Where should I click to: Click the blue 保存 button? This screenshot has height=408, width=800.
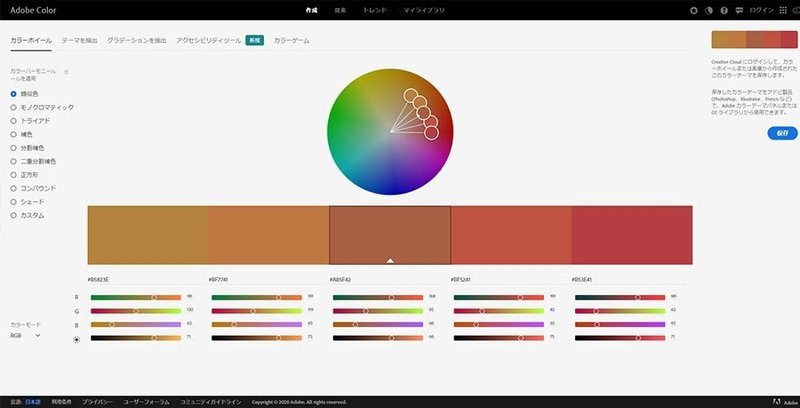(x=783, y=133)
